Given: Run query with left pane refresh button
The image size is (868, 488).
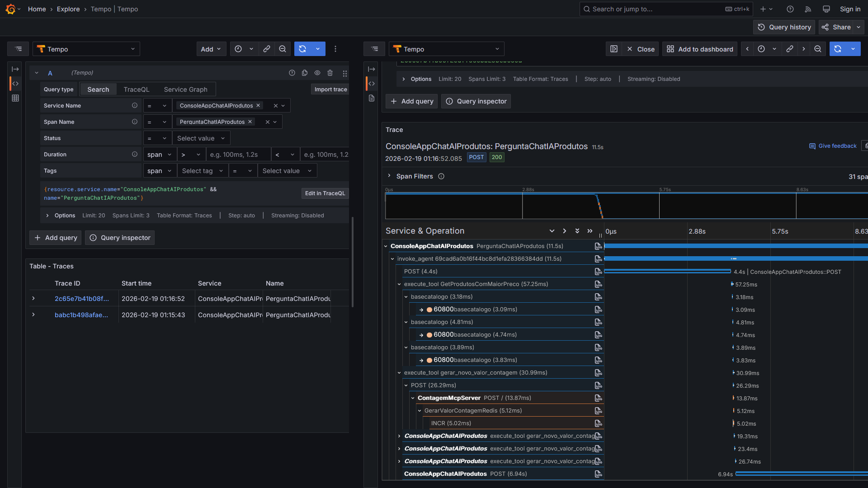Looking at the screenshot, I should pyautogui.click(x=302, y=49).
